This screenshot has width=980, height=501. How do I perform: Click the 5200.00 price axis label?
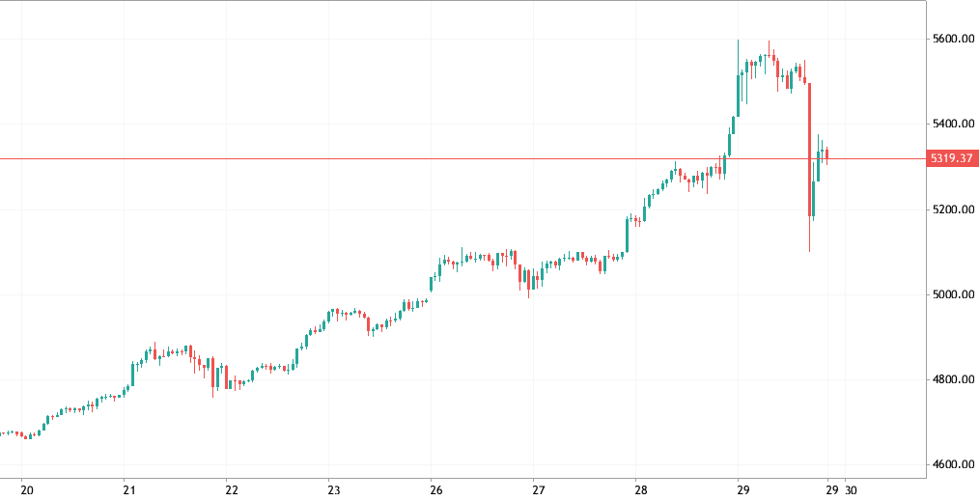click(x=951, y=209)
